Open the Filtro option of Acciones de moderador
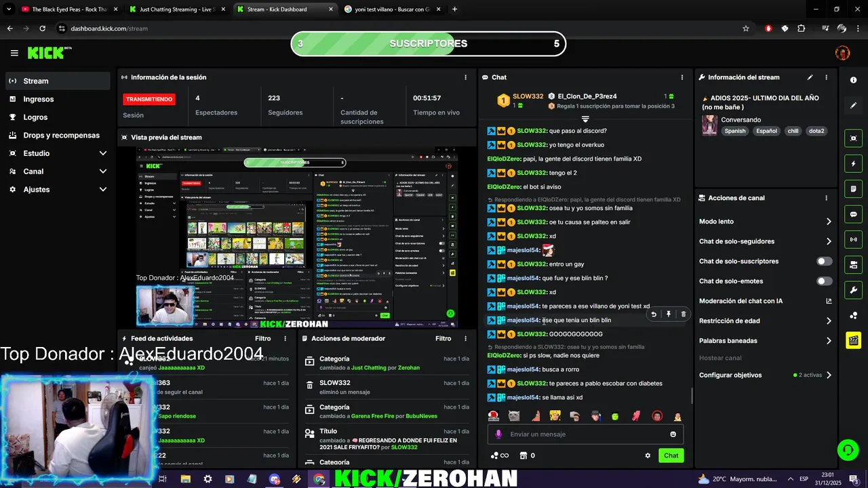The image size is (868, 488). [x=443, y=338]
